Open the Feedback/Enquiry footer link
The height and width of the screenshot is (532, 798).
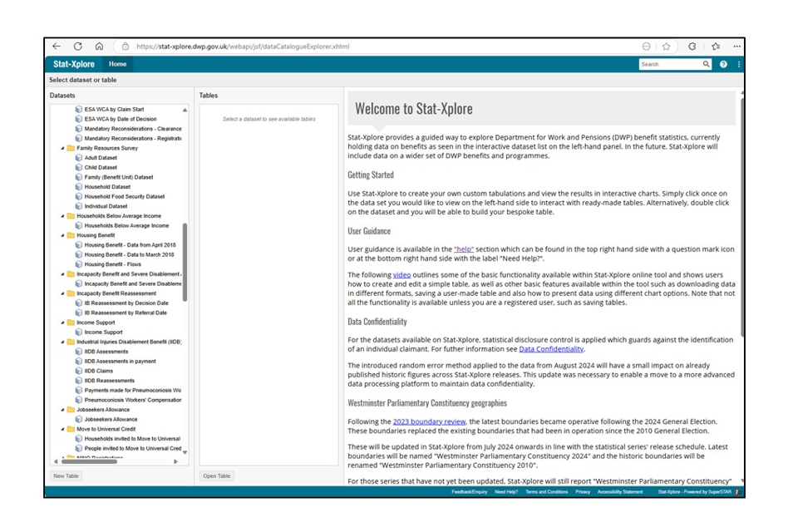[469, 492]
